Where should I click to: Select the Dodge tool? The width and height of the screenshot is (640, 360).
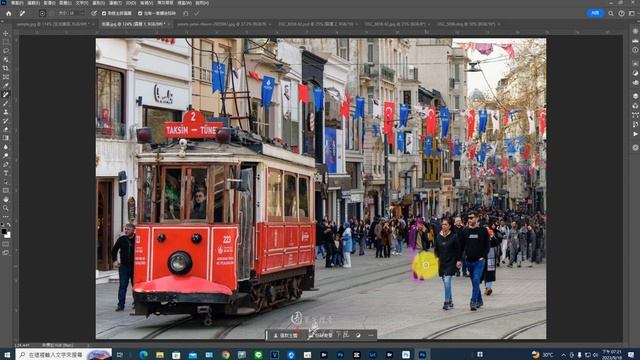click(x=6, y=156)
